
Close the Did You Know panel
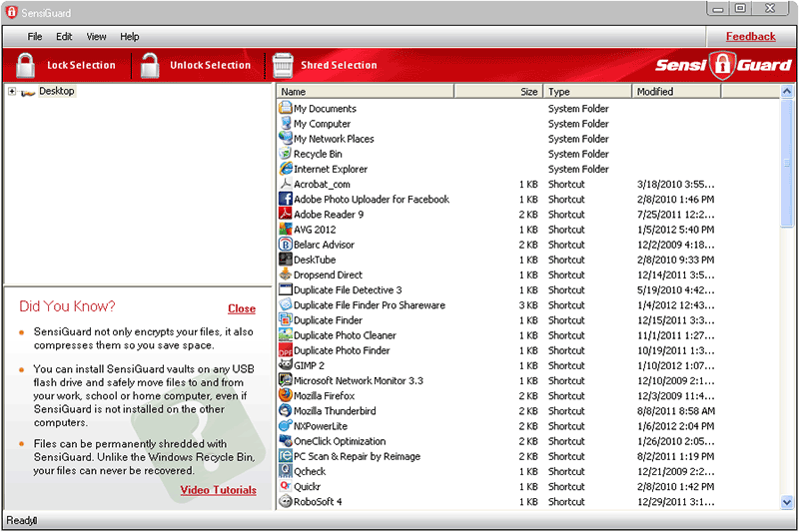pyautogui.click(x=242, y=308)
